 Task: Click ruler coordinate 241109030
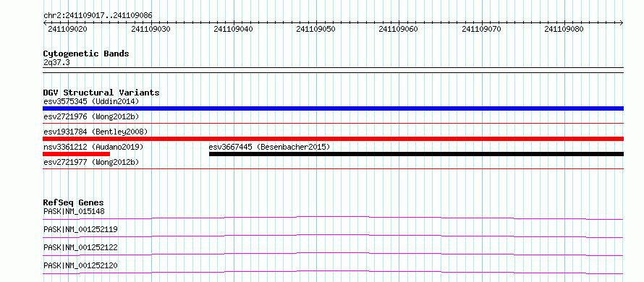(151, 29)
